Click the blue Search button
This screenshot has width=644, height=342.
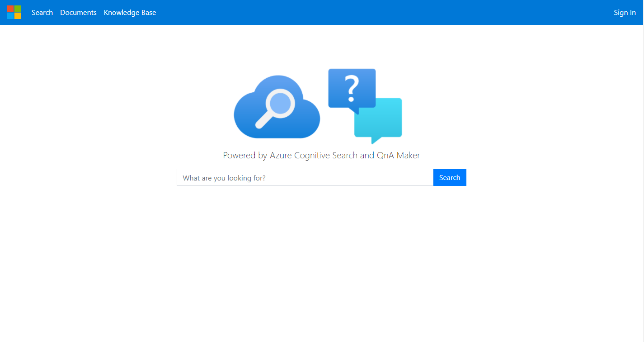[x=450, y=177]
